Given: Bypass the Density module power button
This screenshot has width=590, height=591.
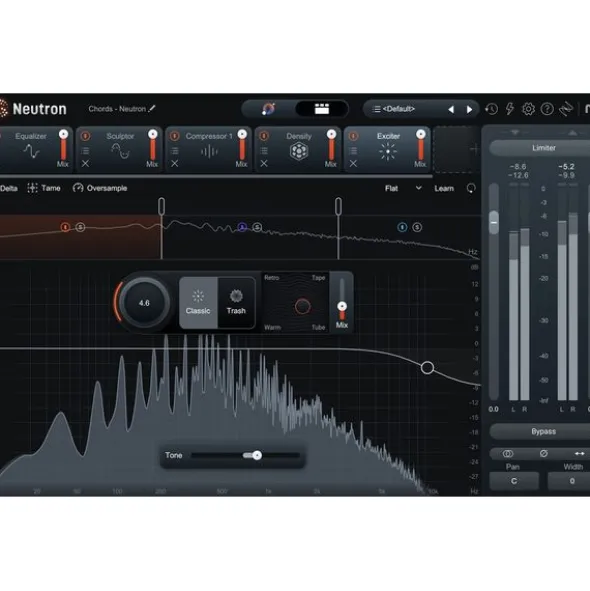Looking at the screenshot, I should tap(264, 136).
